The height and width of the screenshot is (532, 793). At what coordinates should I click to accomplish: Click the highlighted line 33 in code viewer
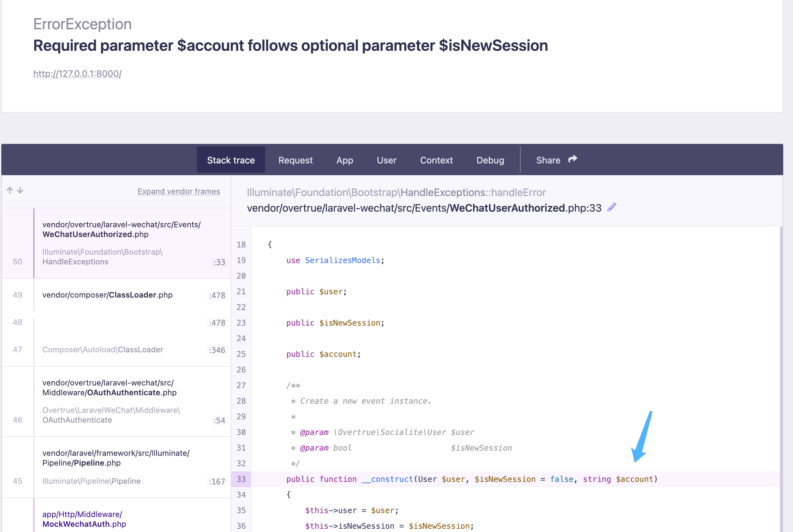tap(469, 479)
